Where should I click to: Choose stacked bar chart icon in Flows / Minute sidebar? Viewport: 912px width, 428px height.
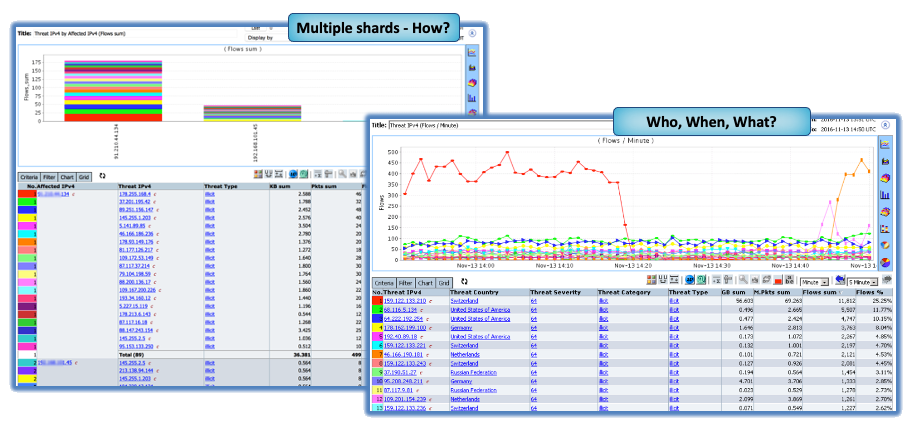point(885,229)
